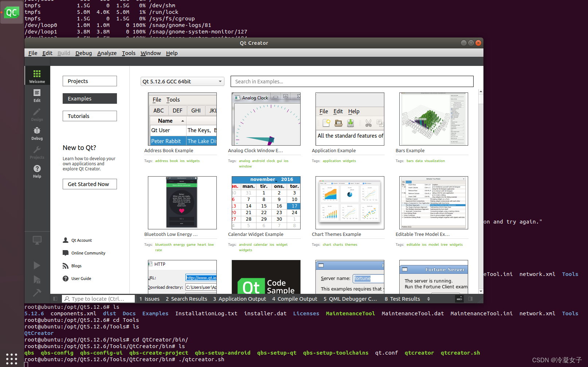Show the Test Results pane
The height and width of the screenshot is (367, 588).
(402, 299)
